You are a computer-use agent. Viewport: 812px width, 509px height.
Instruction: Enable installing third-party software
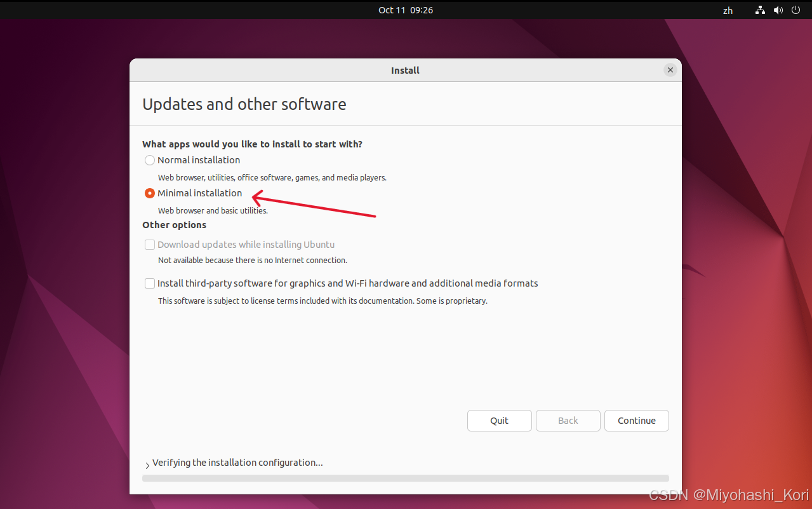150,283
